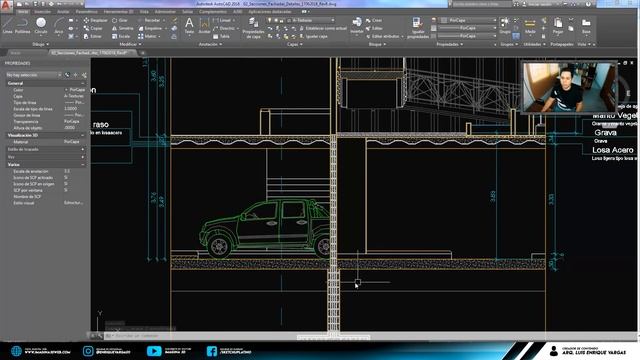Click the Transparencia PorCapa value

(x=72, y=122)
